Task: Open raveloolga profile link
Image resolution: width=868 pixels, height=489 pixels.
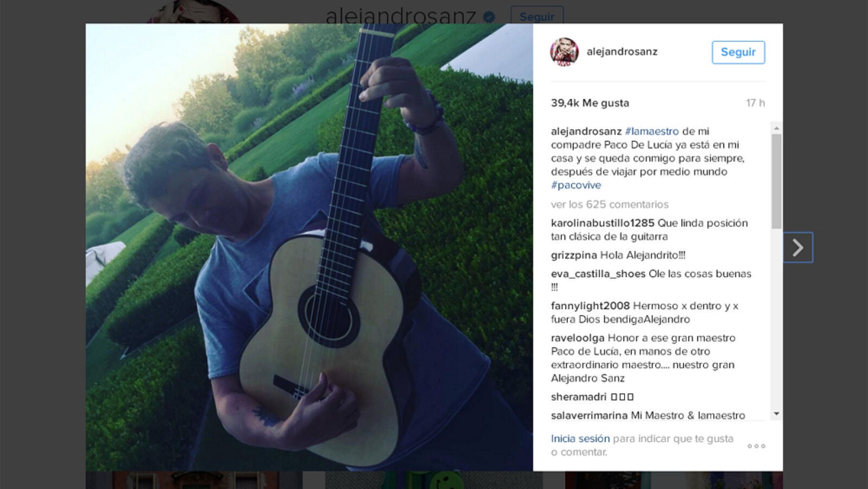Action: coord(578,338)
